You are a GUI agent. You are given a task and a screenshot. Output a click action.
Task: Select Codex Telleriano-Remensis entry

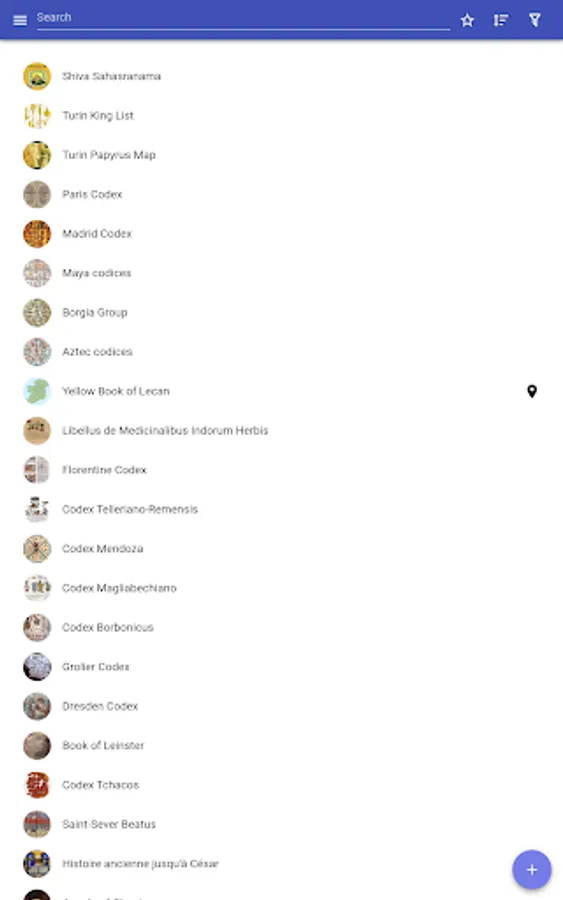(x=281, y=509)
